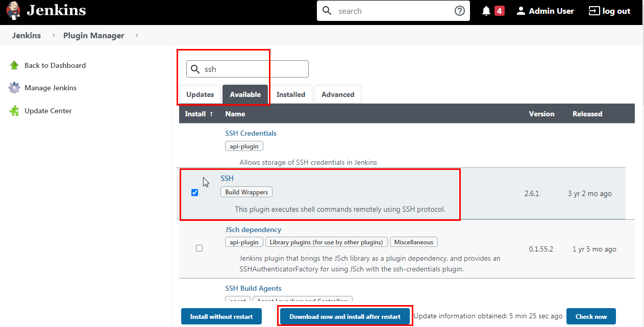
Task: Click the Jenkins breadcrumb link
Action: (x=27, y=36)
